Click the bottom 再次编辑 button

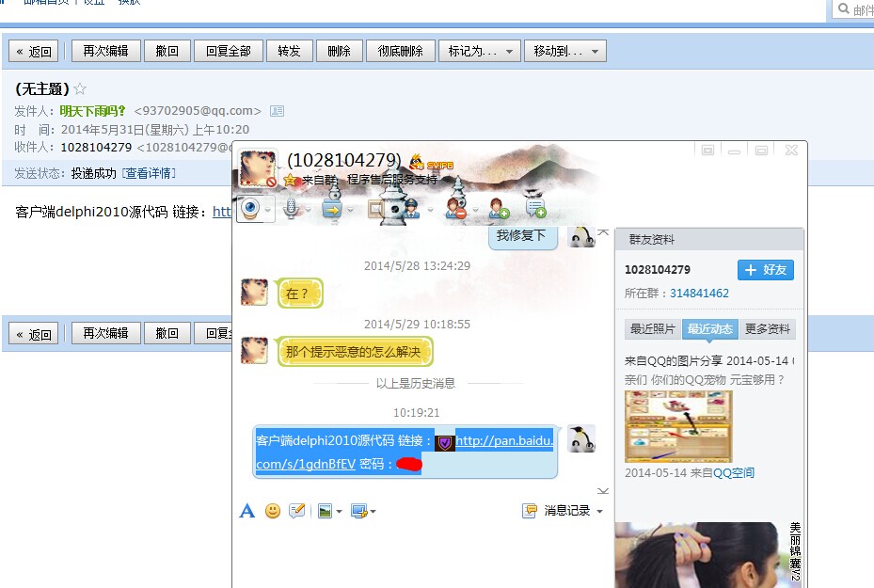(x=106, y=333)
